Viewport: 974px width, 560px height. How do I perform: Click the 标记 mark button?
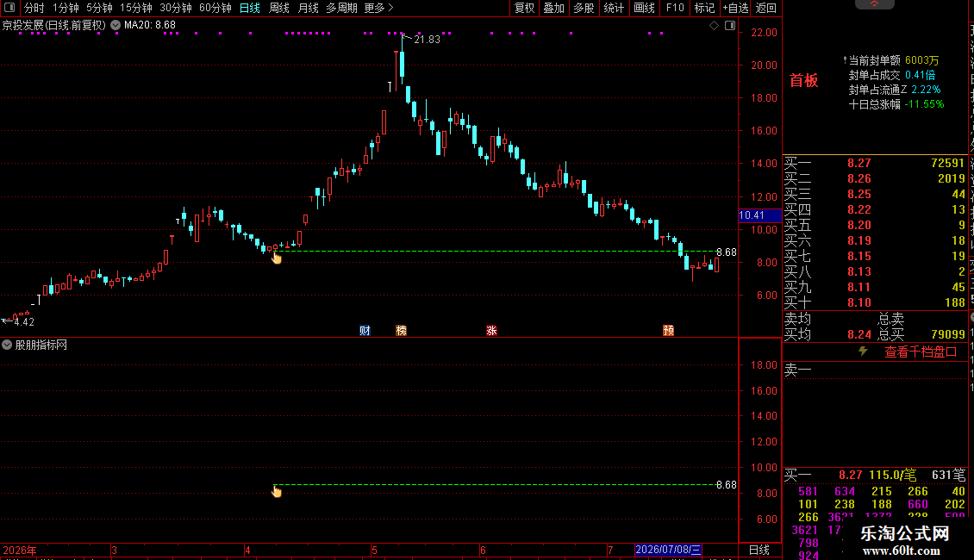coord(704,8)
